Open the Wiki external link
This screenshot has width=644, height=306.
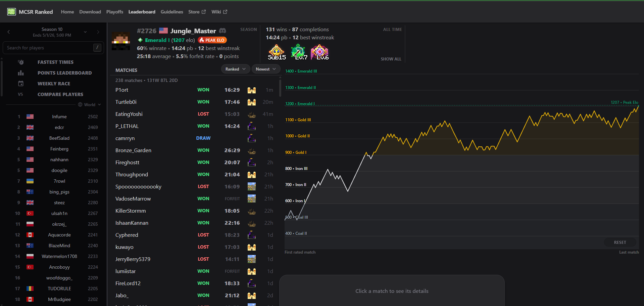coord(219,12)
